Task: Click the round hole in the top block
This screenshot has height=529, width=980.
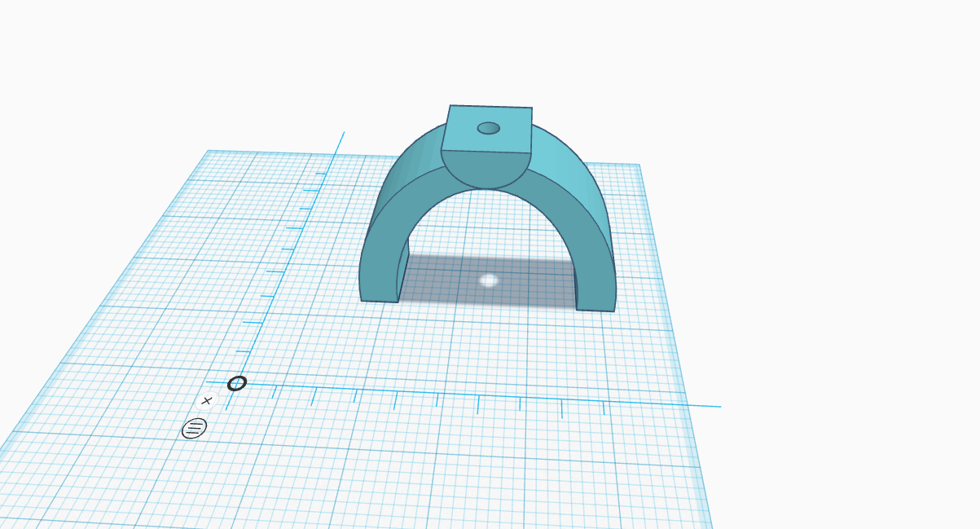Action: click(489, 128)
